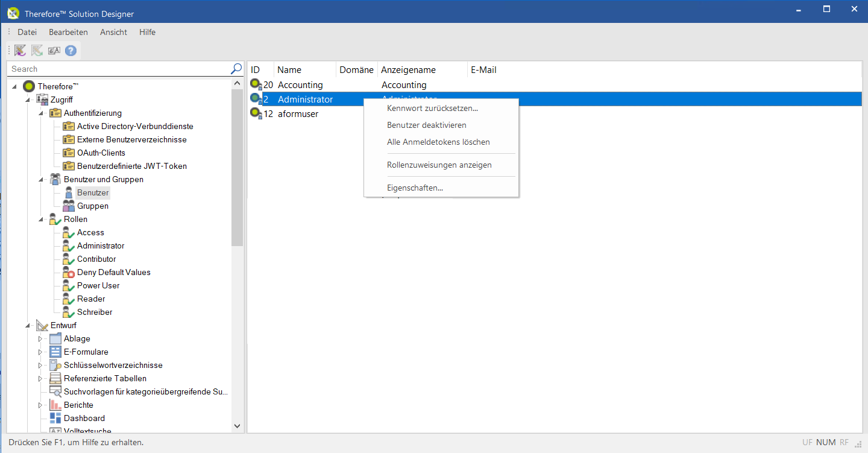Click the first design checkout toolbar icon
Viewport: 868px width, 453px height.
20,50
